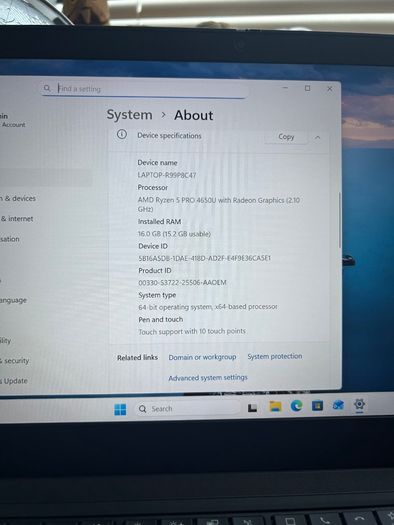Select the 64-bit operating system text
This screenshot has width=394, height=525.
pyautogui.click(x=208, y=307)
